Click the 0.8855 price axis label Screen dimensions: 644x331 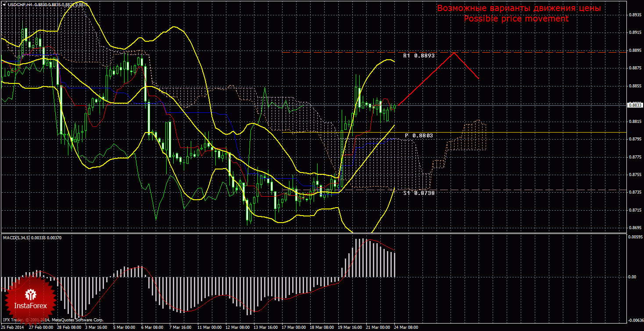tap(635, 86)
